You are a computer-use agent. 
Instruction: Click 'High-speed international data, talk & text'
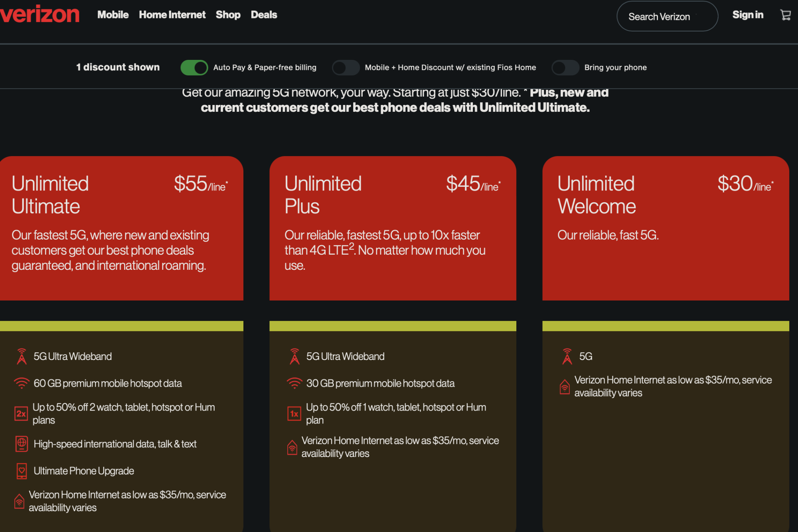pyautogui.click(x=115, y=444)
